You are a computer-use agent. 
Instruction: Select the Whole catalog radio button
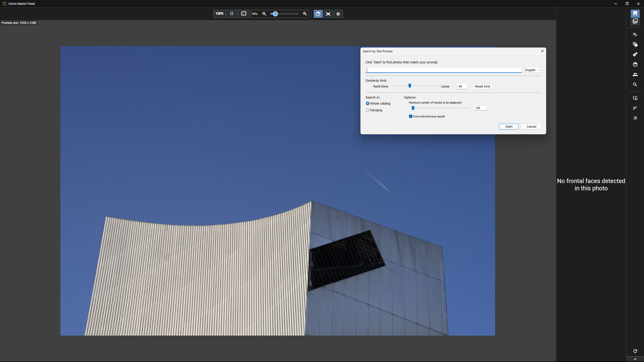pyautogui.click(x=368, y=103)
